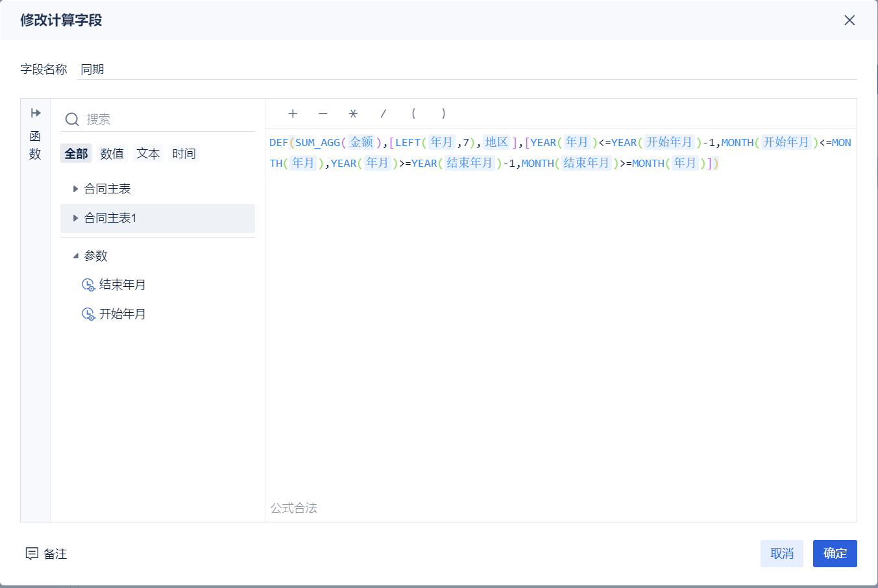Click the 开始年月 parameter clock icon
Viewport: 878px width, 588px height.
(88, 314)
